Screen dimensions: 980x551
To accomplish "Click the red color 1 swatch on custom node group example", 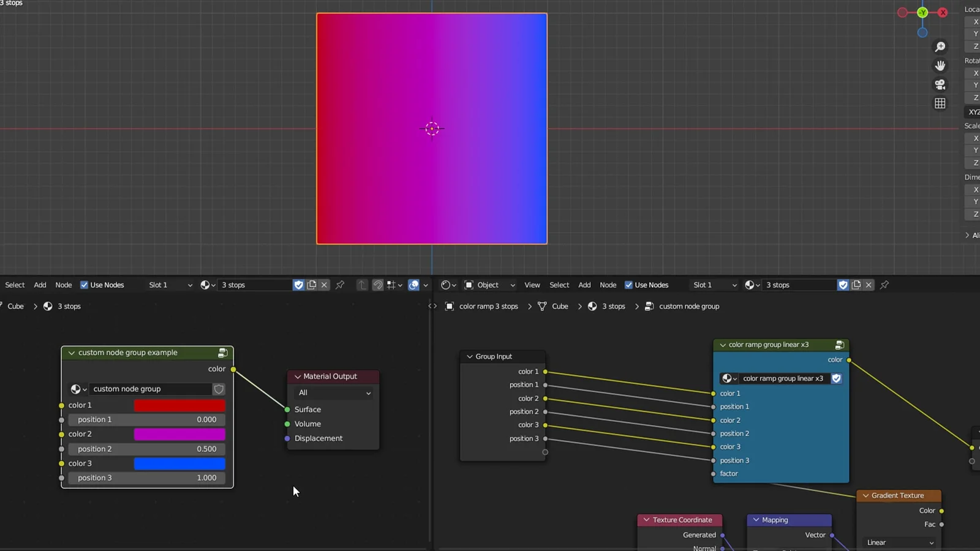I will [x=179, y=405].
